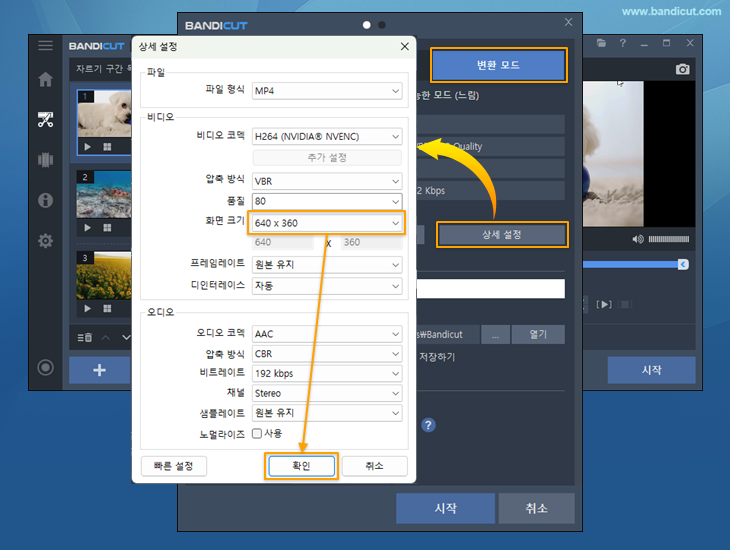Select the 변환 모드 tab
Viewport: 730px width, 550px height.
[499, 65]
